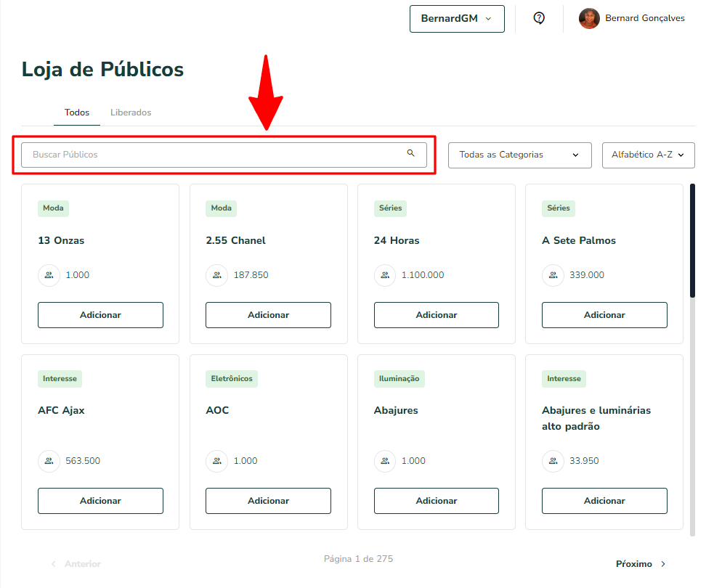The width and height of the screenshot is (714, 588).
Task: Click the vertical scrollbar thumb
Action: tap(692, 241)
